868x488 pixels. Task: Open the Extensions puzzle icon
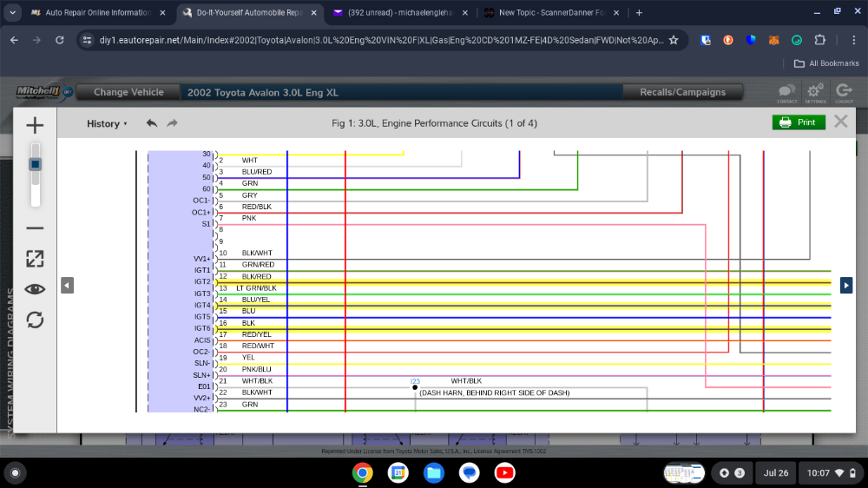coord(820,40)
